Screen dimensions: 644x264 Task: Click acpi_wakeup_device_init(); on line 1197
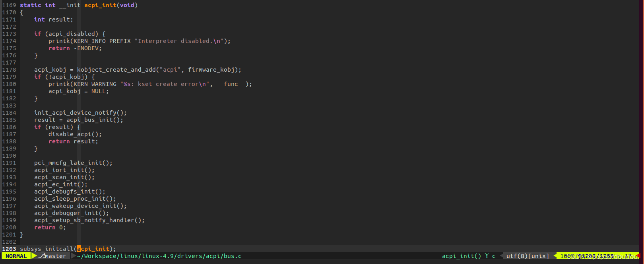click(81, 206)
